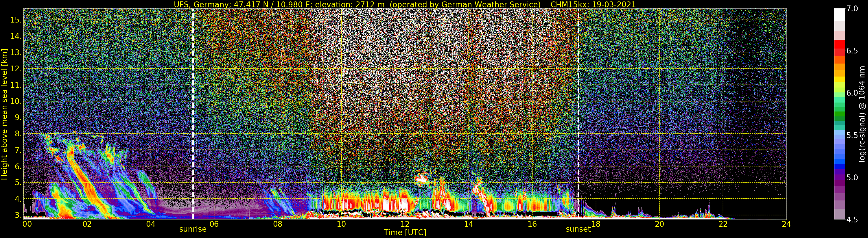Pick the white top segment of the colorbar
The height and width of the screenshot is (238, 868).
[x=839, y=14]
